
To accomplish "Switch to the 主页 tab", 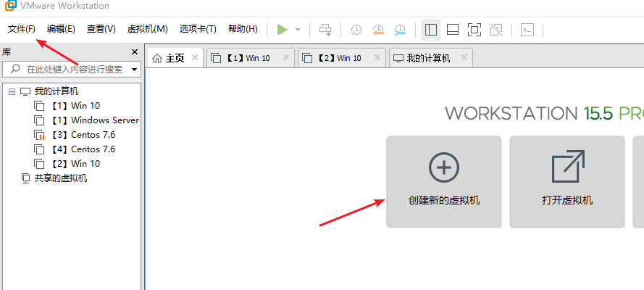I will (175, 58).
